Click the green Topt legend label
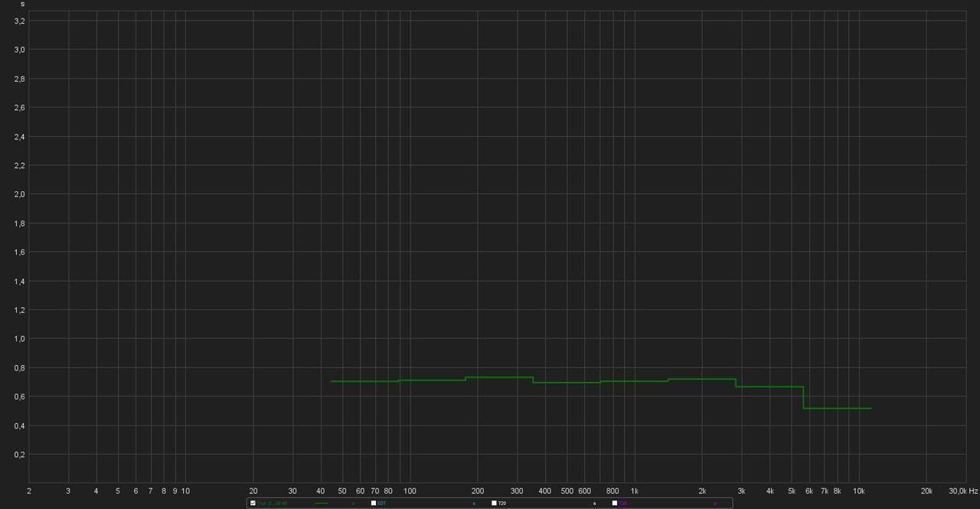The image size is (980, 509). pos(268,503)
